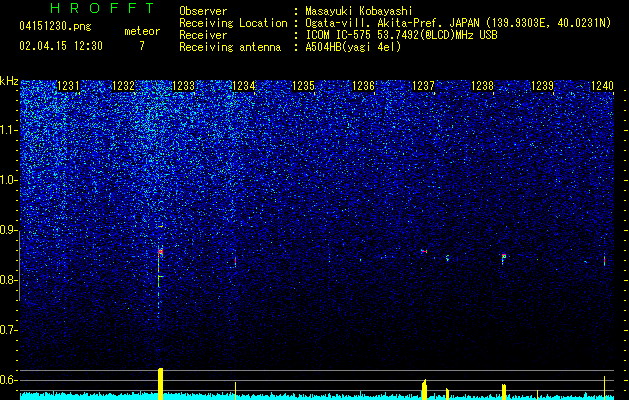
Task: Click the red echo spot just after 1238
Action: click(x=504, y=256)
